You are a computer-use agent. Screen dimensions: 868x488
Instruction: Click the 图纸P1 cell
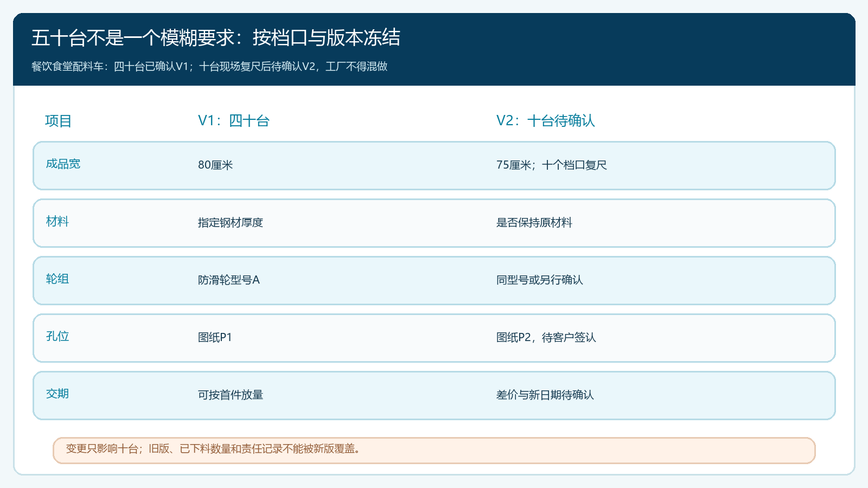[215, 337]
